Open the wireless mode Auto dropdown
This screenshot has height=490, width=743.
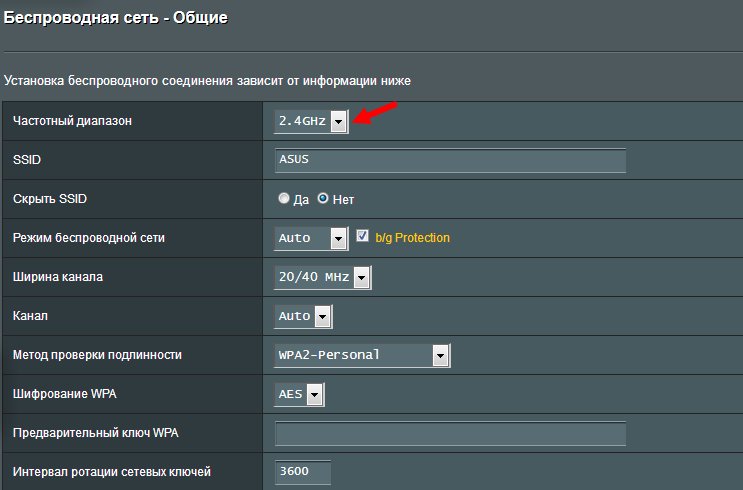coord(311,238)
